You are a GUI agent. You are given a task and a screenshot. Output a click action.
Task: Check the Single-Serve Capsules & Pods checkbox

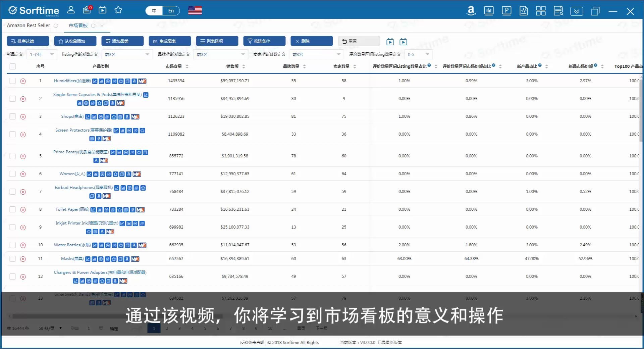click(13, 99)
